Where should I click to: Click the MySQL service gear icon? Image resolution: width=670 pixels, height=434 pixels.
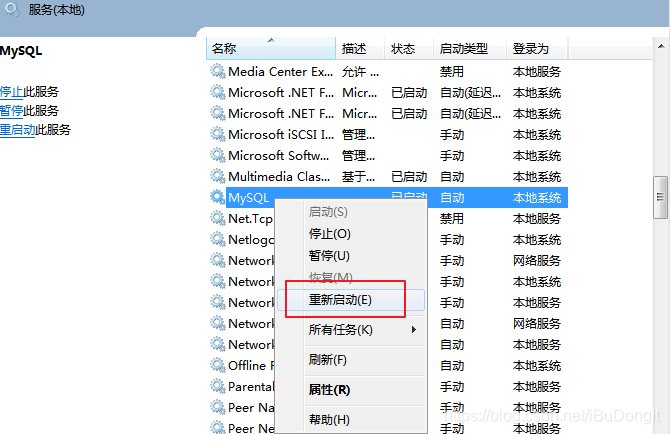[x=217, y=197]
